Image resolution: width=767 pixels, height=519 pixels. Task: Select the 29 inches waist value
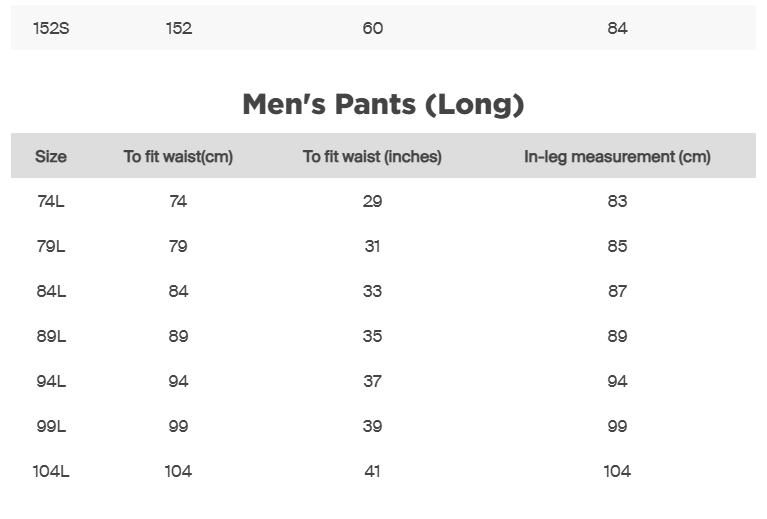click(372, 202)
